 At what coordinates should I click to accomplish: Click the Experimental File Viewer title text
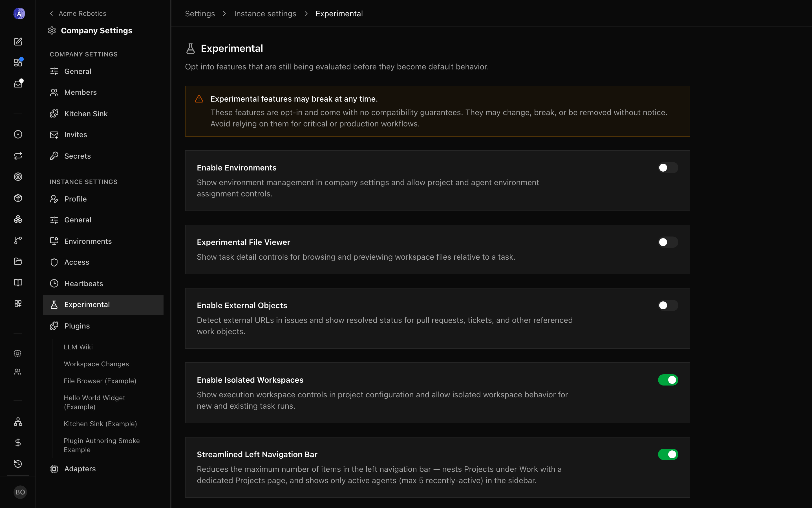point(244,242)
